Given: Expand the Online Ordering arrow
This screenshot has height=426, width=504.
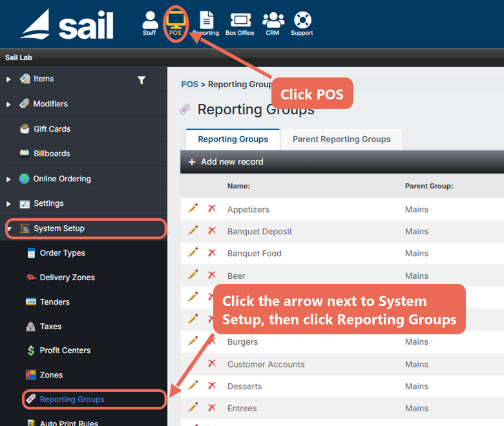Looking at the screenshot, I should (8, 179).
